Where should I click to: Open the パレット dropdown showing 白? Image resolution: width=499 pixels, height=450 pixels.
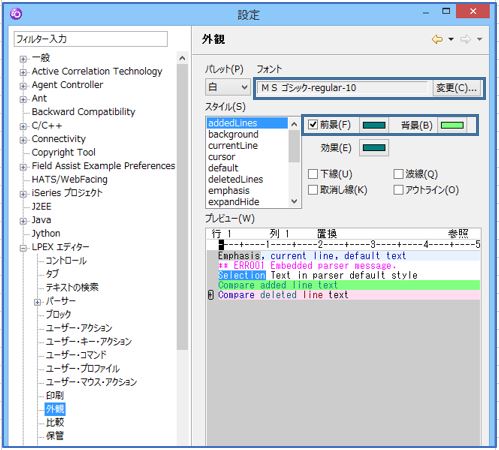(x=228, y=88)
